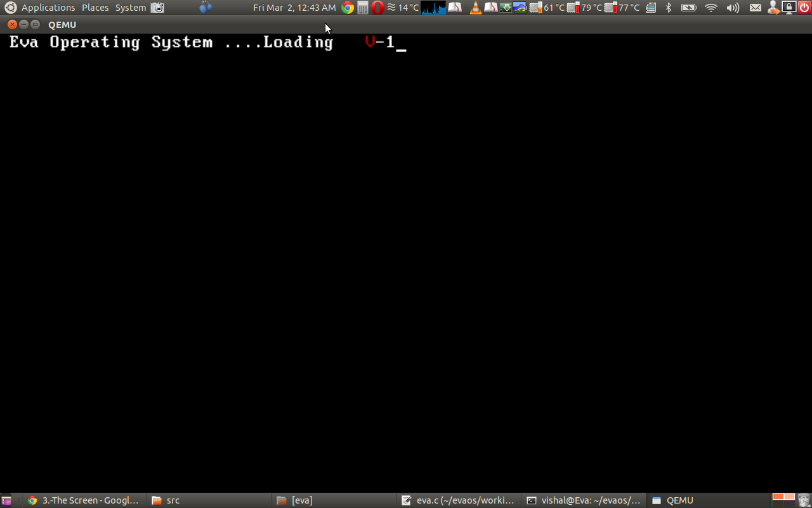Open the System menu
The image size is (812, 508).
coord(130,8)
